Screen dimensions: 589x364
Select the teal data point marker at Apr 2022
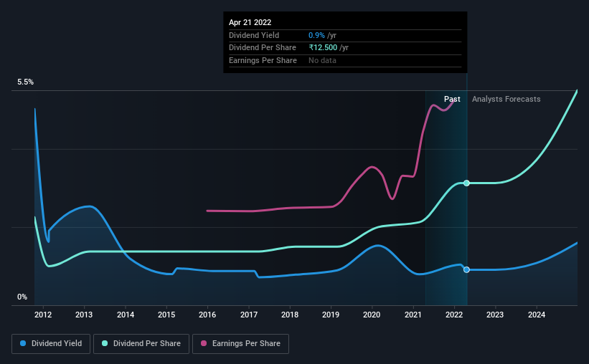466,183
